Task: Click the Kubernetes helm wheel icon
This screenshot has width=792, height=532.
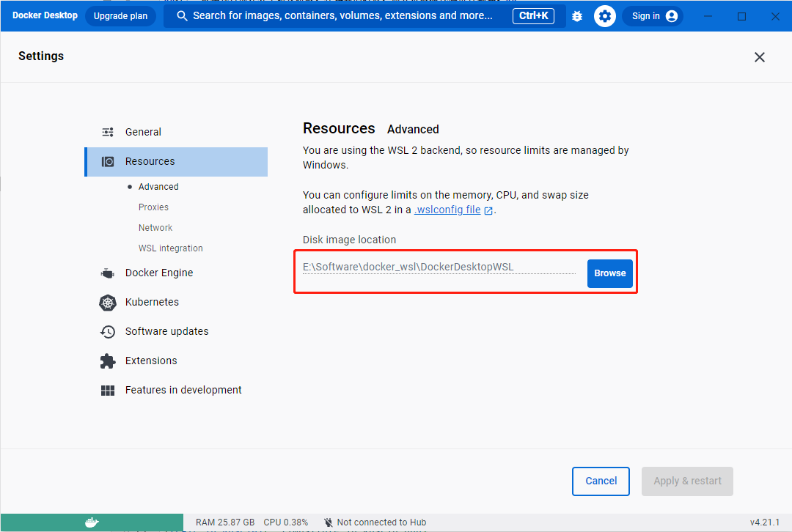Action: 108,302
